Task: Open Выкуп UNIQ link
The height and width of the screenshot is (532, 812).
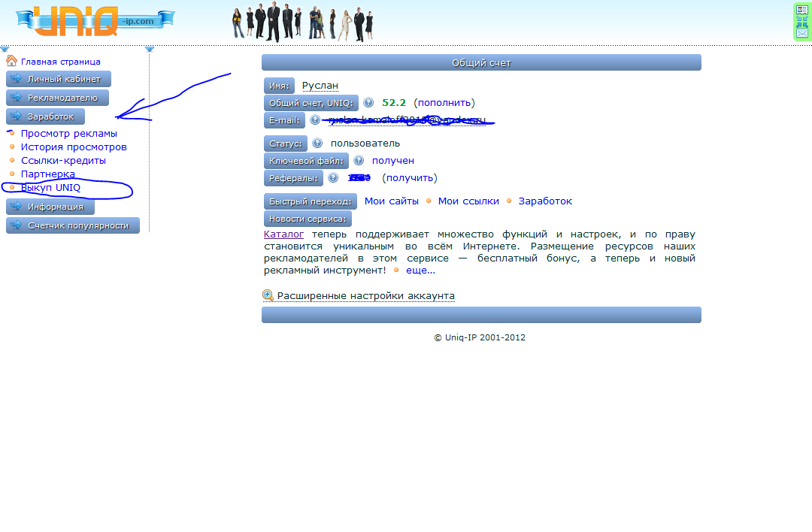Action: [51, 187]
